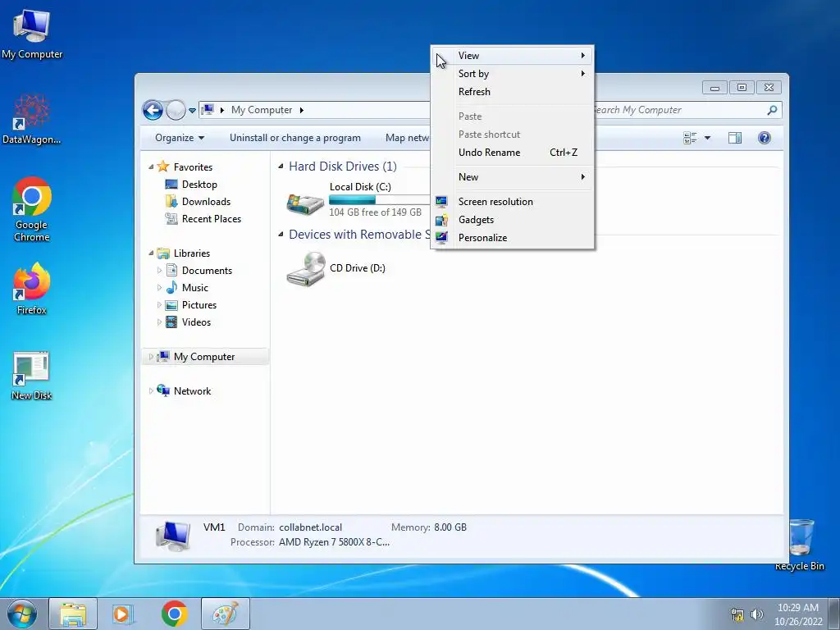Screen dimensions: 840x630
Task: Open Windows Explorer from taskbar
Action: (x=73, y=614)
